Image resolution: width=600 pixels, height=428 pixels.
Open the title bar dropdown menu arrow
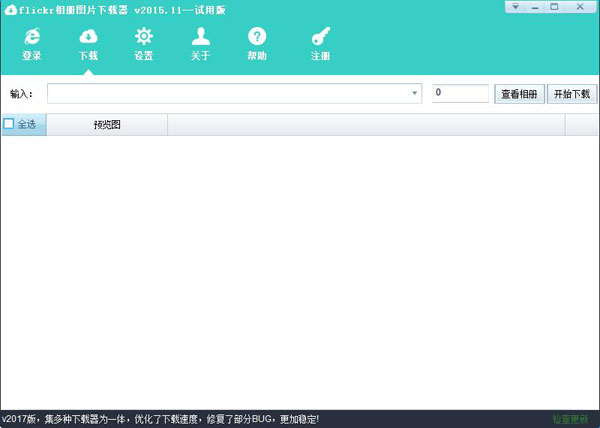point(515,7)
